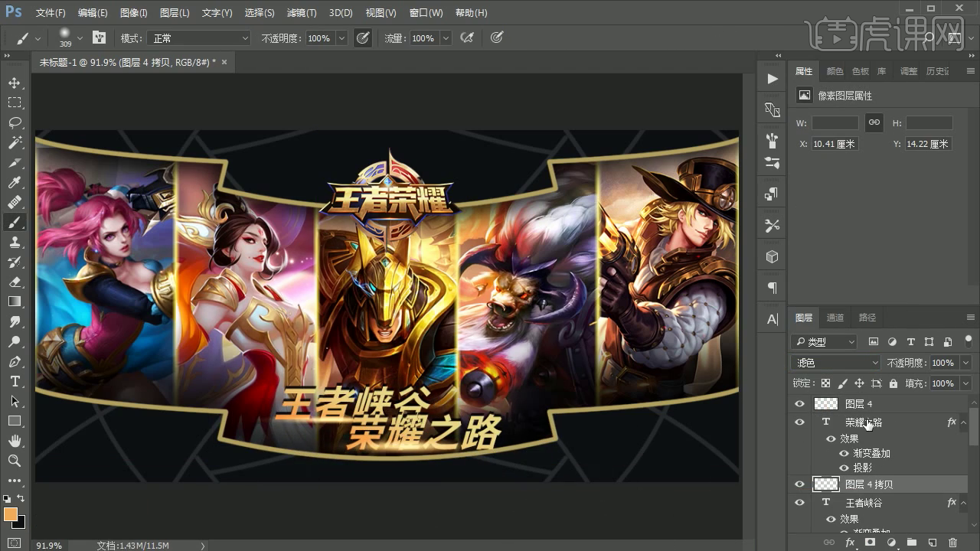Select the Eyedropper tool
Screen dimensions: 980x551
14,182
